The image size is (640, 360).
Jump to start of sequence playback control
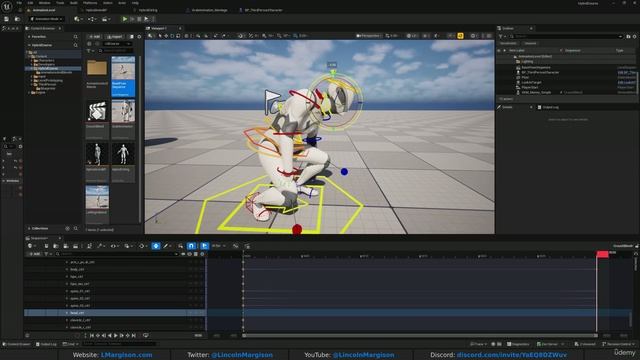[x=92, y=336]
